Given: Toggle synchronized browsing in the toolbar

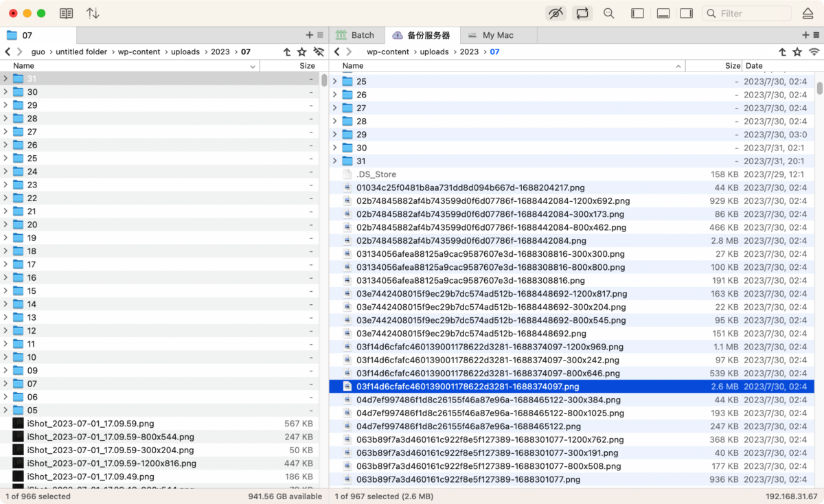Looking at the screenshot, I should point(582,13).
